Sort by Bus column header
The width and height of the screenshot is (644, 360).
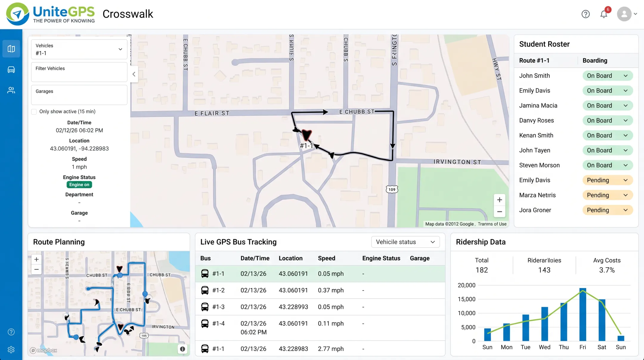(205, 258)
